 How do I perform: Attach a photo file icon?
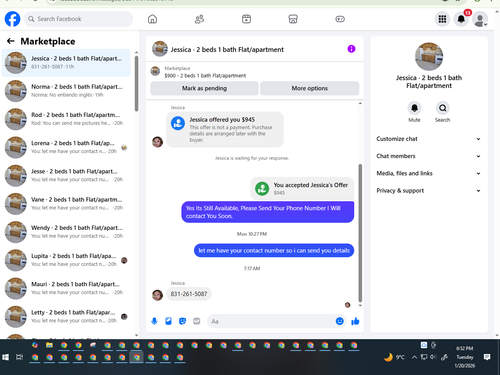click(x=168, y=321)
